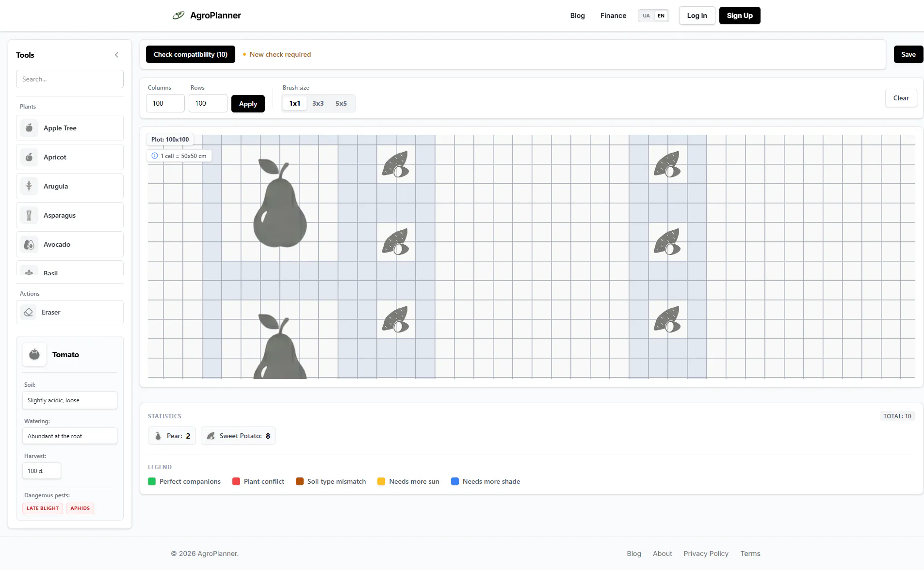924x570 pixels.
Task: Click the middle sweet potato in right column
Action: [667, 242]
